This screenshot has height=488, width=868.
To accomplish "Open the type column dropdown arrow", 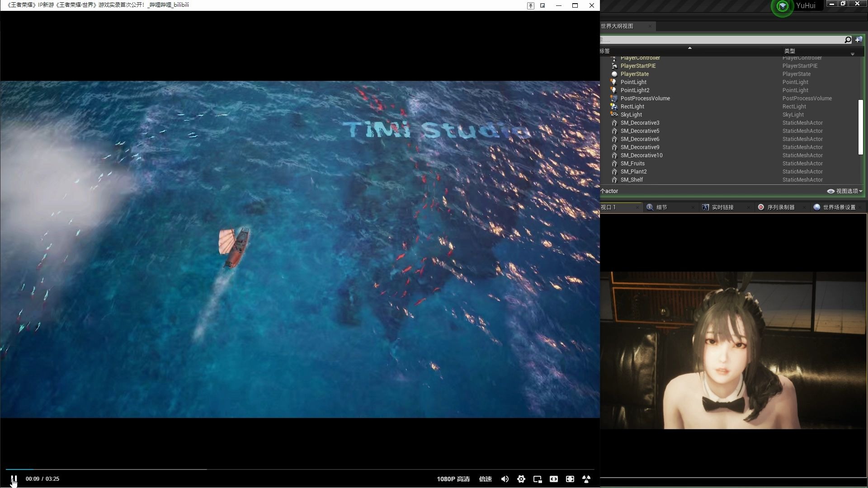I will click(x=853, y=54).
